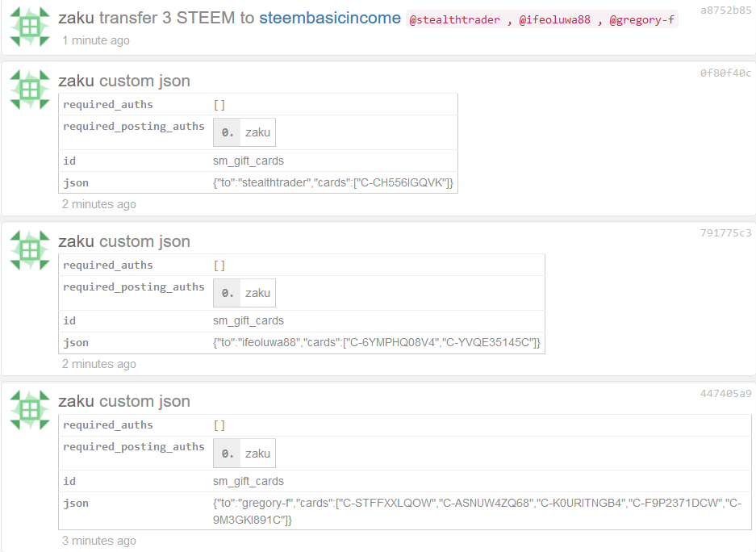Open the steembasicincome account link

[330, 18]
